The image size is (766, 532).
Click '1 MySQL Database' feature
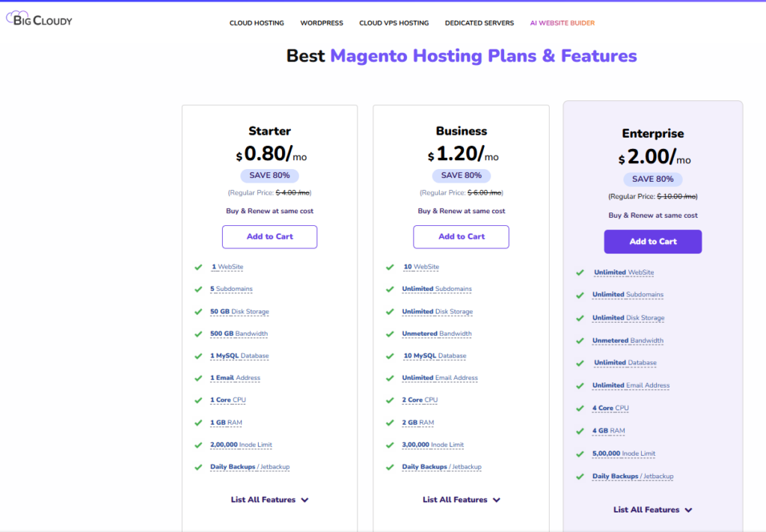[239, 355]
